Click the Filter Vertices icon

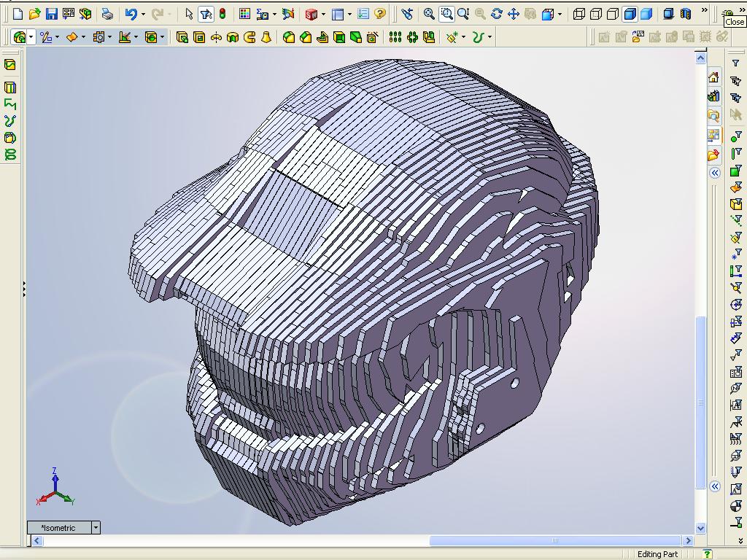pos(735,138)
